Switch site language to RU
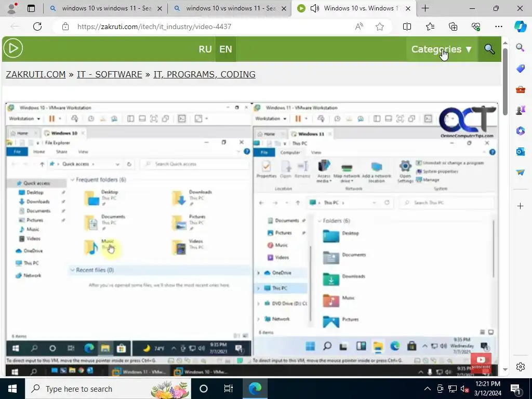The height and width of the screenshot is (399, 532). point(205,49)
